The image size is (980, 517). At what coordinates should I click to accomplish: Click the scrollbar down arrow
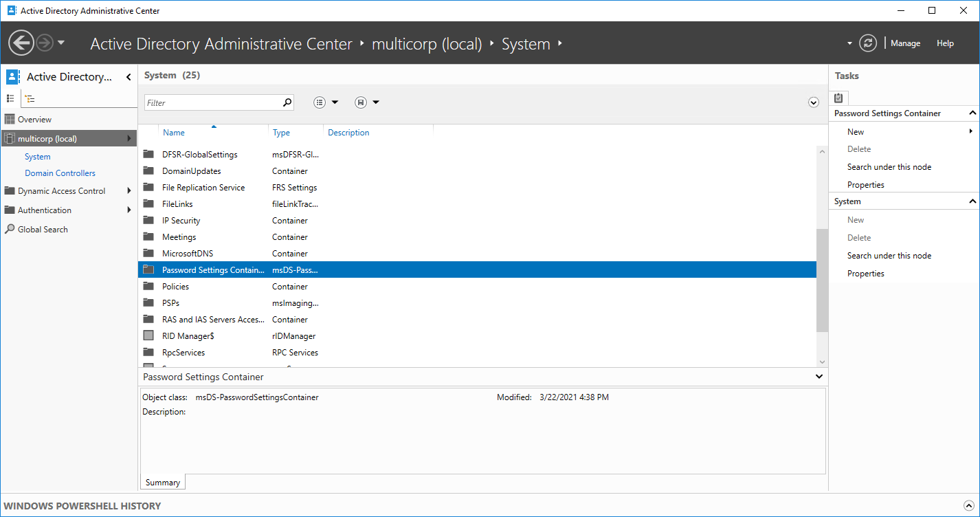point(822,362)
